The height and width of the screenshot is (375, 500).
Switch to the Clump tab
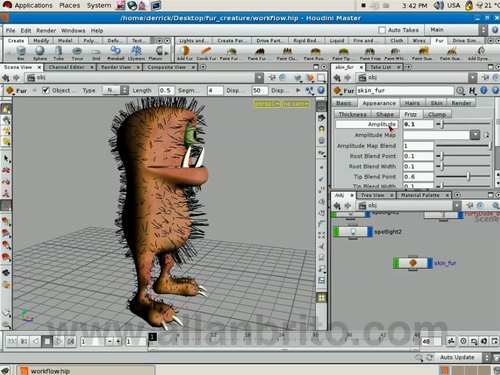pos(437,114)
